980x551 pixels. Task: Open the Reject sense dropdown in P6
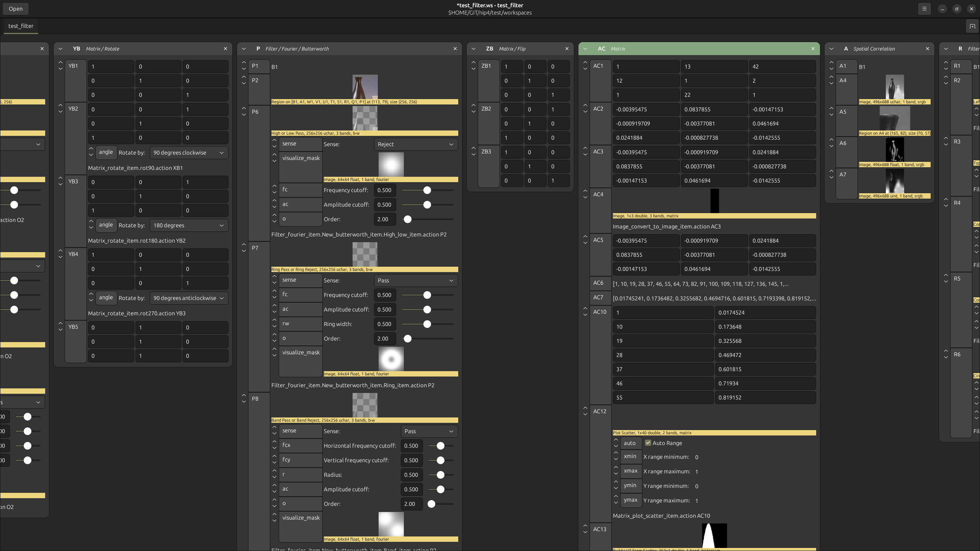coord(415,144)
